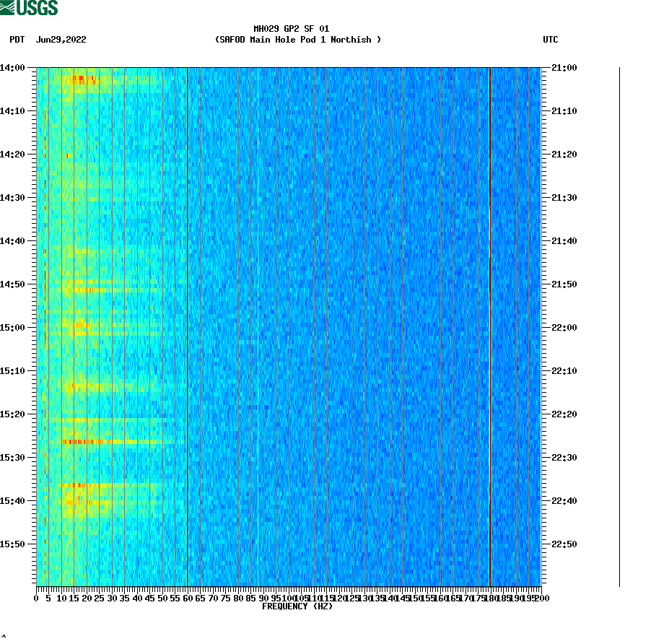Click the FREQUENCY (HZ) axis label
The width and height of the screenshot is (651, 644).
pos(298,606)
